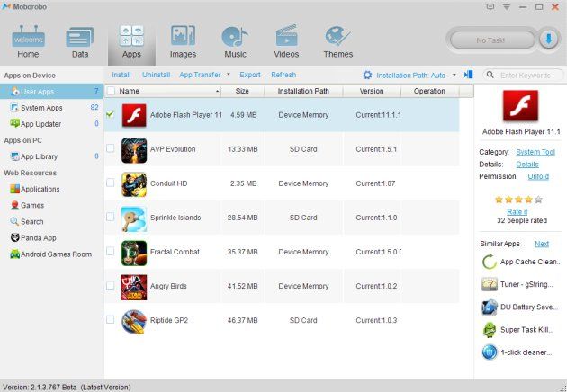
Task: Click the Adobe Flash Player list icon
Action: coord(134,115)
